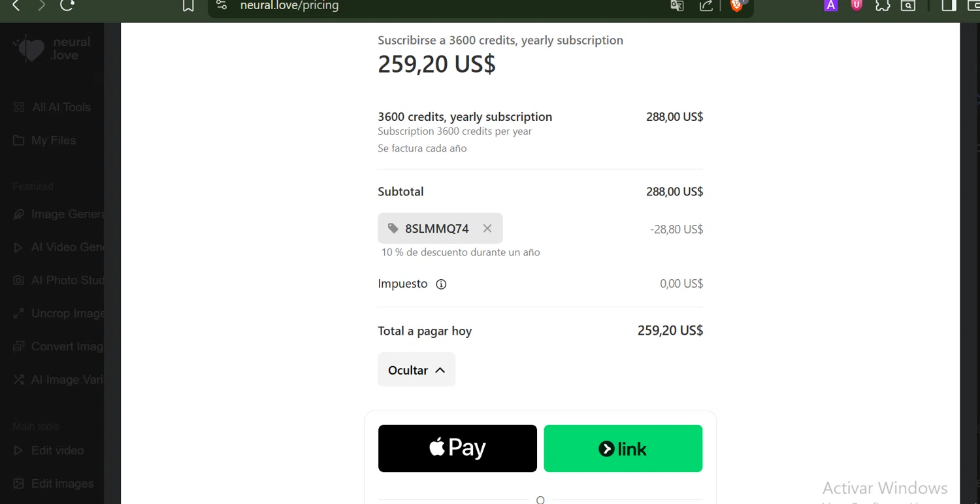Go back with the browser arrow

[x=16, y=5]
